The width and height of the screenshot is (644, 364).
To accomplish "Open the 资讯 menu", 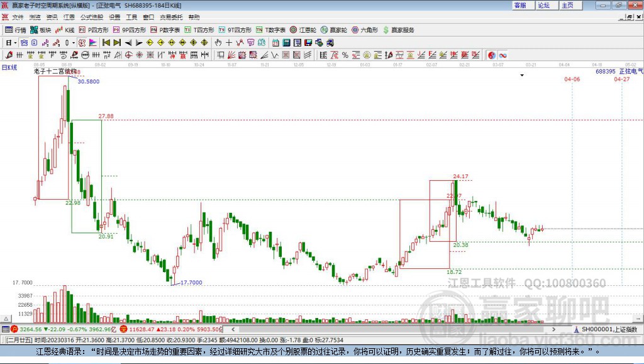I will (x=52, y=17).
